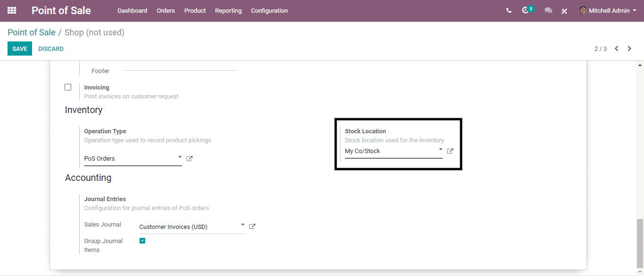Click 'Stock location used for the inventory' text
The image size is (644, 276).
click(x=395, y=140)
